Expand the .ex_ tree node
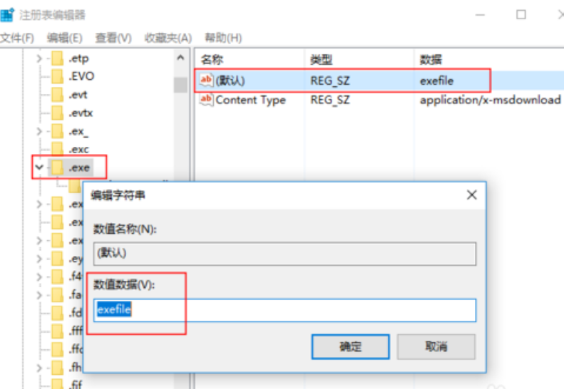Viewport: 564px width, 392px height. [39, 131]
